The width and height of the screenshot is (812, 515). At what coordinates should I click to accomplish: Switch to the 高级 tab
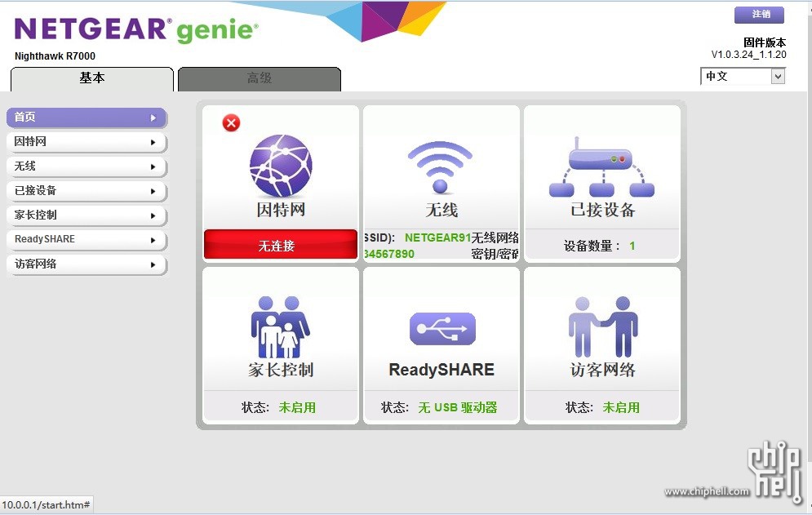[260, 78]
